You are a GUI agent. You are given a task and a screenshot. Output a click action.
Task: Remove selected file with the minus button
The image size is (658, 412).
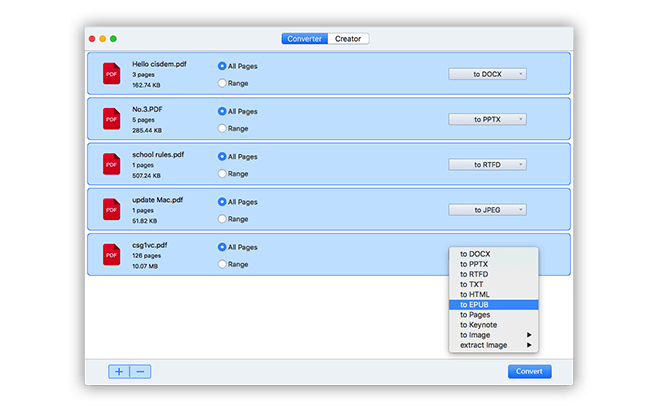(141, 371)
